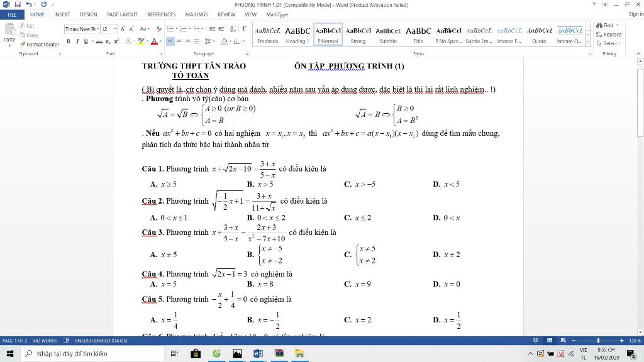Click the Select button in Editing group
This screenshot has width=644, height=362.
pos(609,43)
